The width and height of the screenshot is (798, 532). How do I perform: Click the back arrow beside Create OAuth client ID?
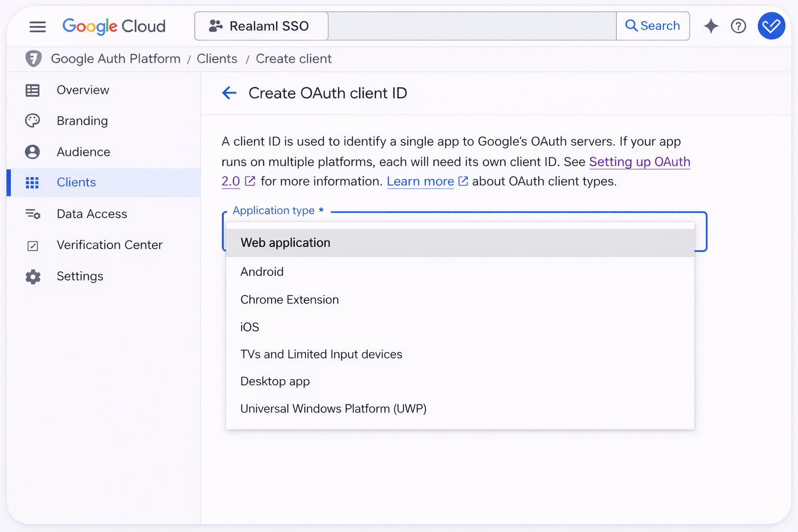229,93
